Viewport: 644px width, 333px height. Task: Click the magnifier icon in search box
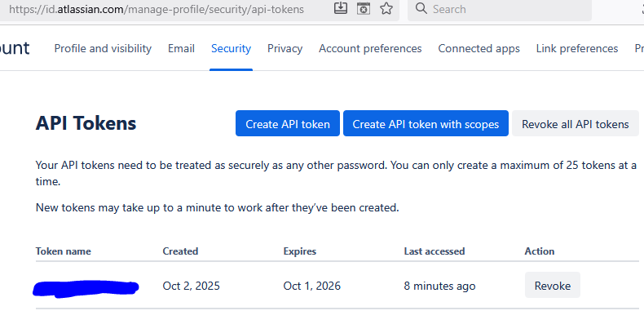pyautogui.click(x=421, y=9)
